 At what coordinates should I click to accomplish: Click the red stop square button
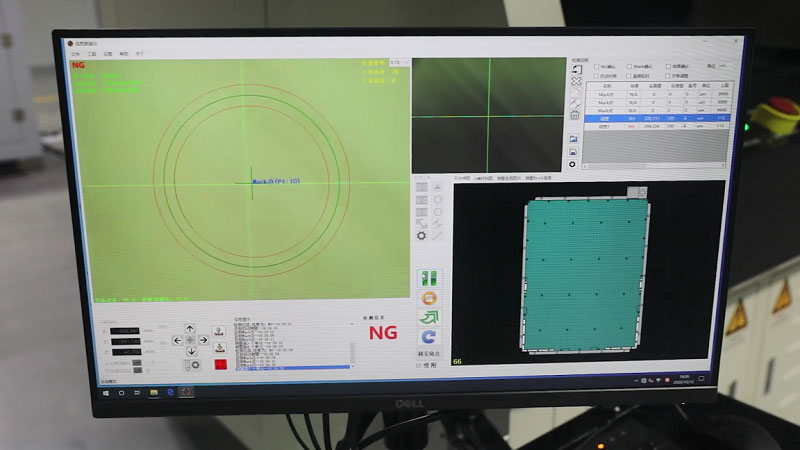221,363
